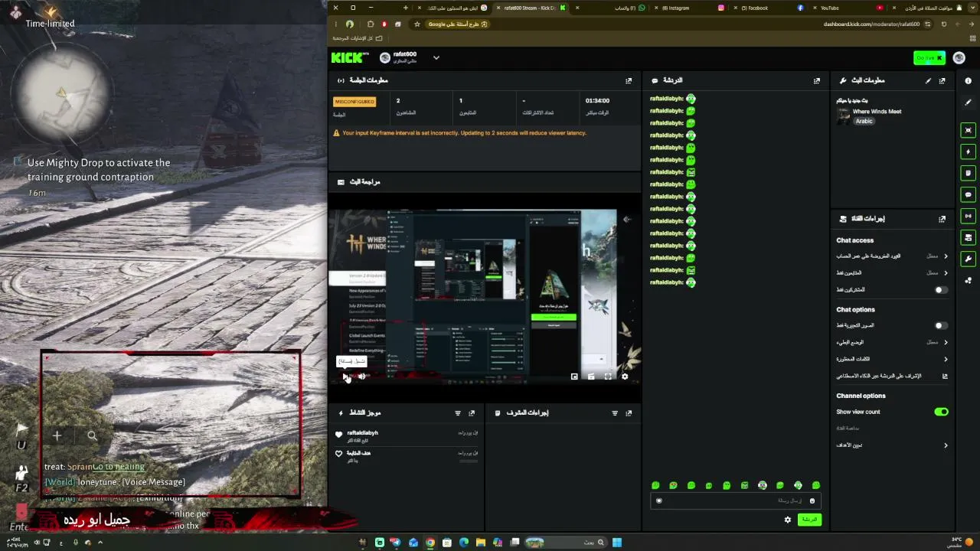The width and height of the screenshot is (980, 551).
Task: Open the emoji picker in chat input
Action: point(812,500)
